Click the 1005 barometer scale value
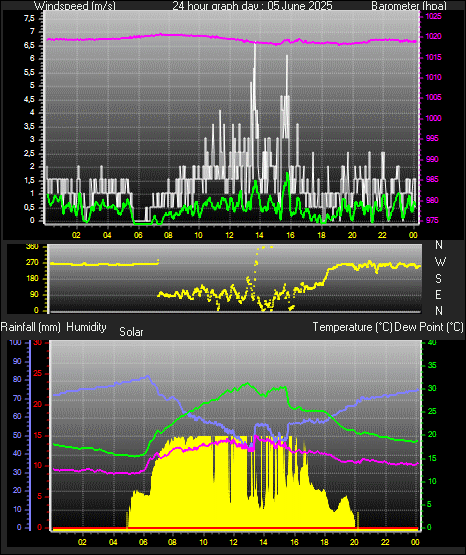 (x=433, y=97)
